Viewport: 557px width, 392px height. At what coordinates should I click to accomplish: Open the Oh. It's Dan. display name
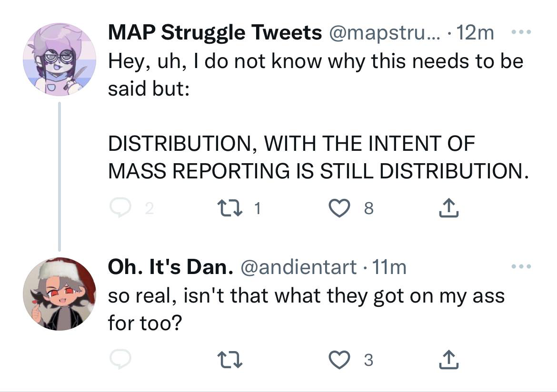[x=170, y=267]
